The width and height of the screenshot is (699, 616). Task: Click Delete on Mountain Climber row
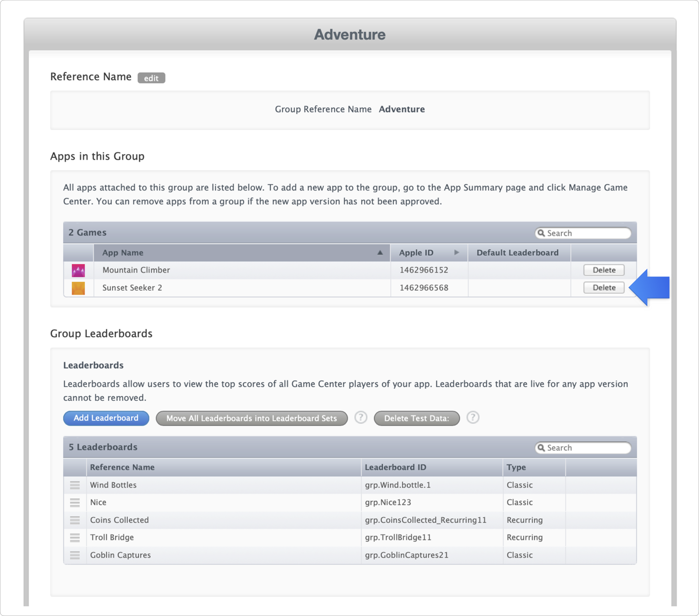[x=603, y=271]
